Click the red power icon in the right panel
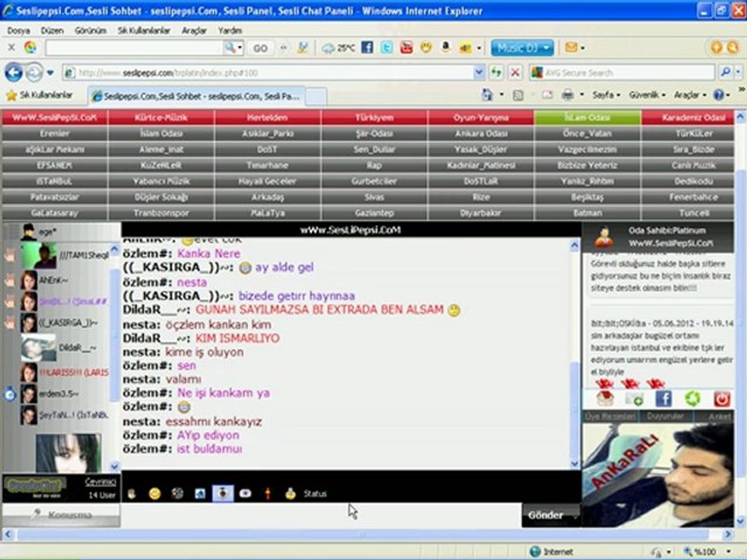This screenshot has height=560, width=747. click(722, 398)
